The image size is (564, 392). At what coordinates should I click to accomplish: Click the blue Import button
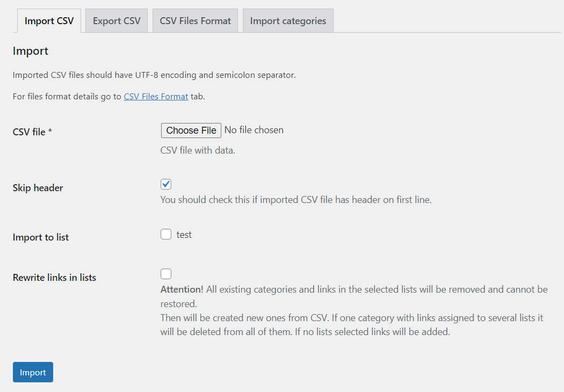pyautogui.click(x=33, y=372)
